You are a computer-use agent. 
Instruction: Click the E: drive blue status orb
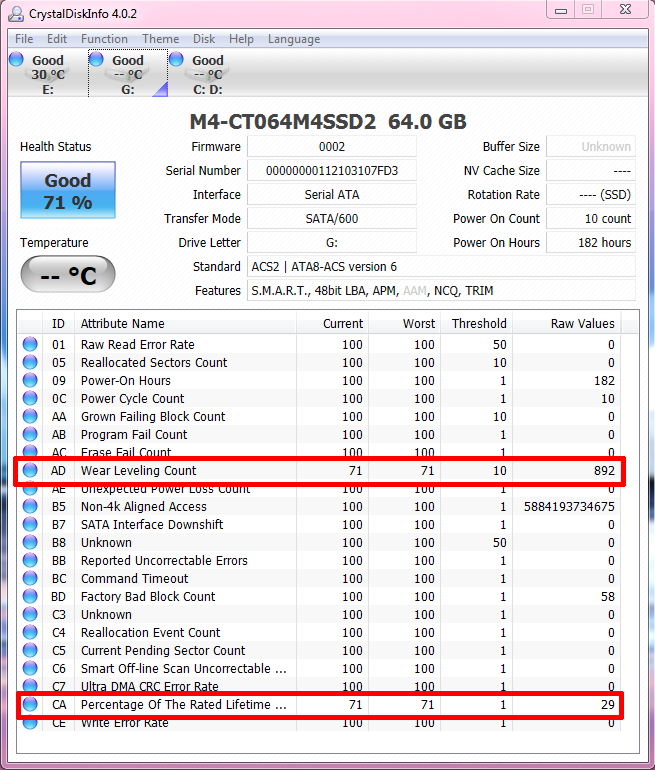tap(16, 59)
